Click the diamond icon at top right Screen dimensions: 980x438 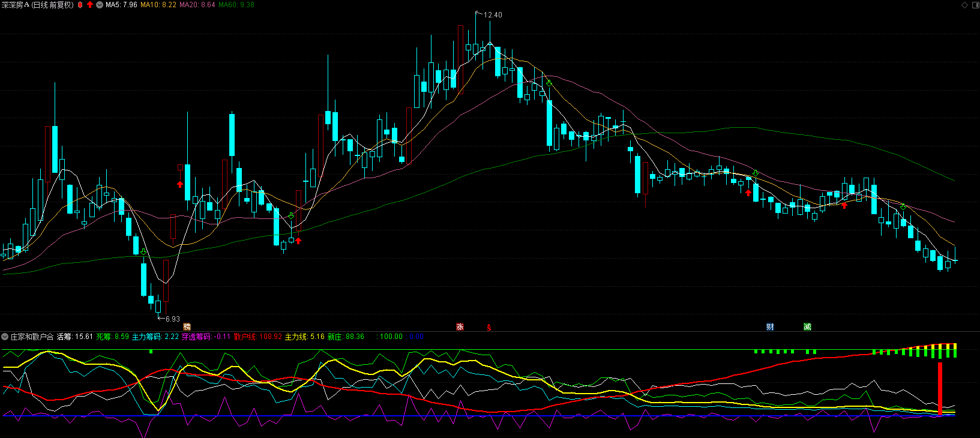pyautogui.click(x=965, y=5)
